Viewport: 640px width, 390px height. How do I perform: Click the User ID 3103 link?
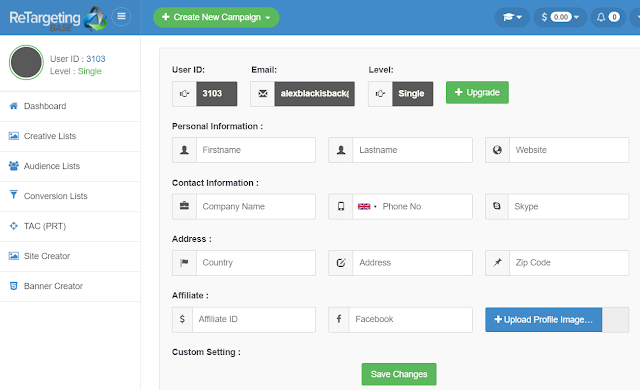coord(96,59)
